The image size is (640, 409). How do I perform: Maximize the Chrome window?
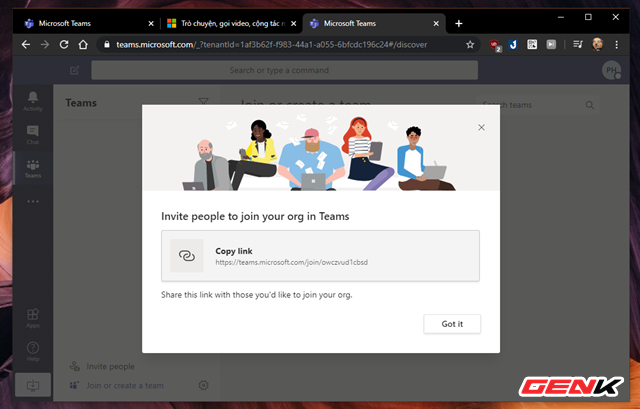588,17
